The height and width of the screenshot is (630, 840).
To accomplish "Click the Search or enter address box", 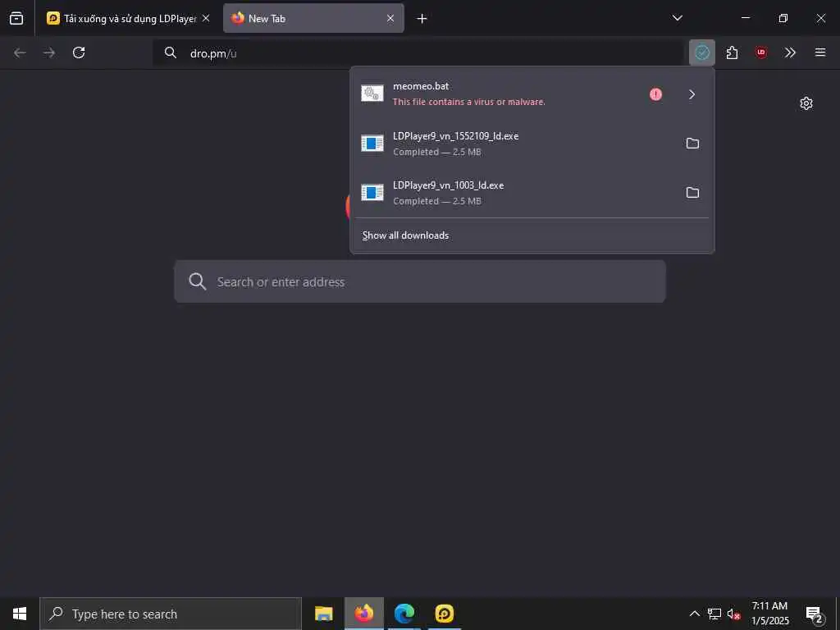I will pos(420,282).
